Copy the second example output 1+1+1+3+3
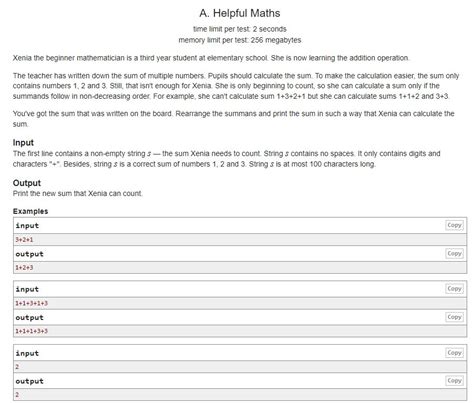 pos(454,317)
